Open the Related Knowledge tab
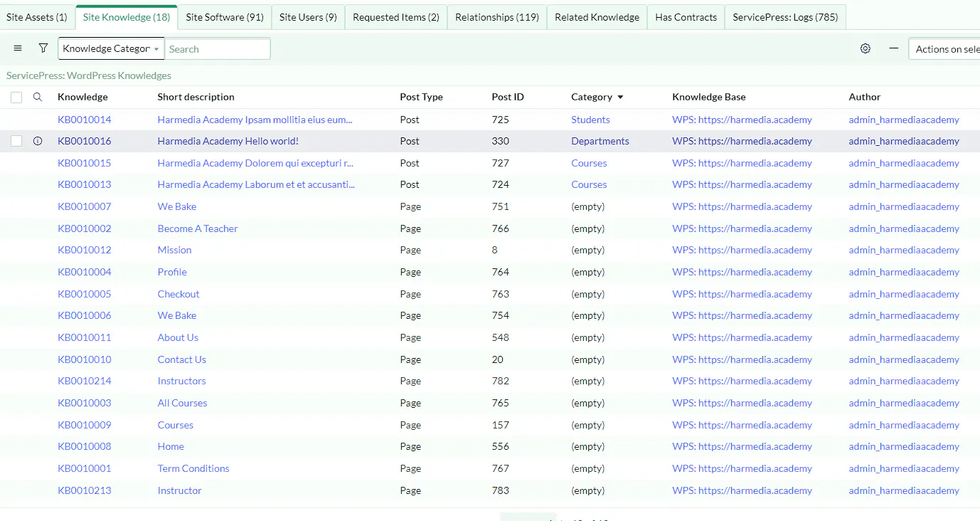 597,17
